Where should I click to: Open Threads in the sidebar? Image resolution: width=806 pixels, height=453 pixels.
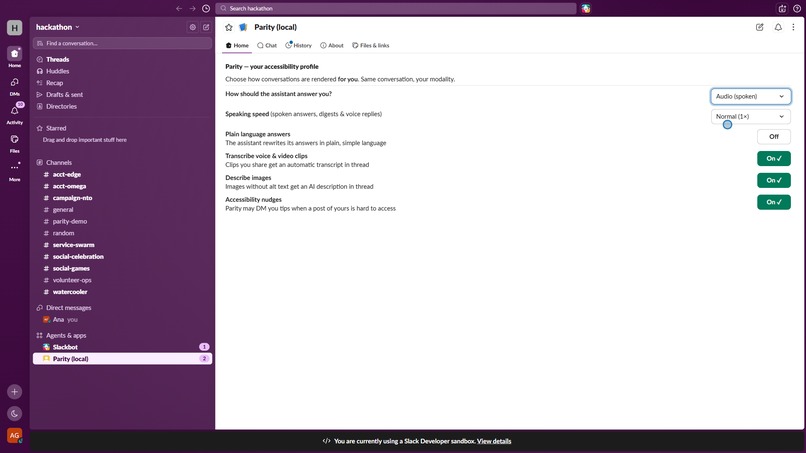click(x=122, y=60)
